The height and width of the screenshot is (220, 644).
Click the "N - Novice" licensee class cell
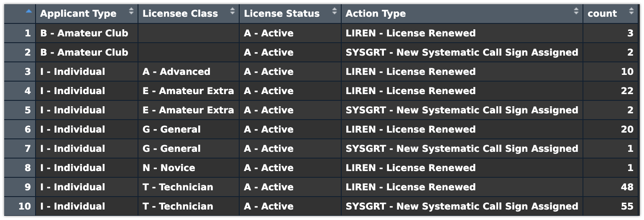click(169, 168)
